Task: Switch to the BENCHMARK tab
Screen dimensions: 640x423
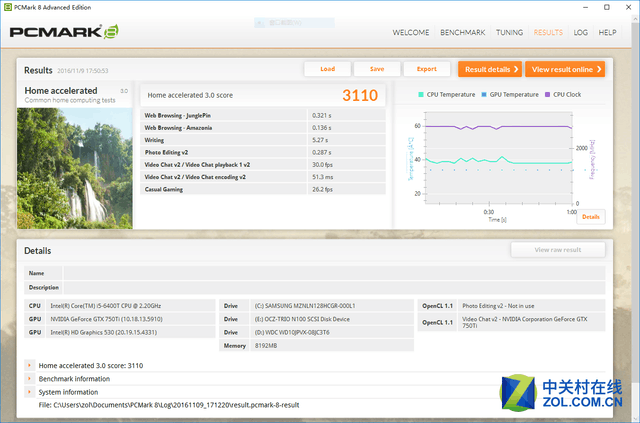Action: tap(462, 32)
